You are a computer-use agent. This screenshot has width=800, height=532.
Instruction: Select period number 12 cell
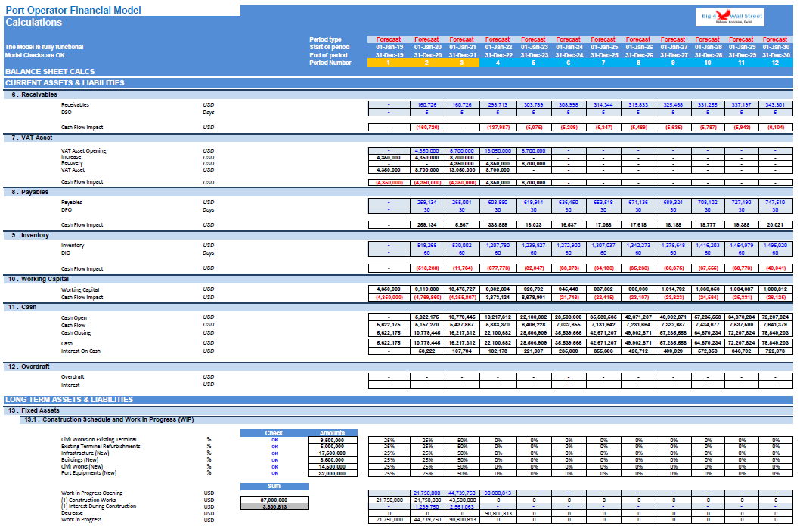[x=775, y=63]
